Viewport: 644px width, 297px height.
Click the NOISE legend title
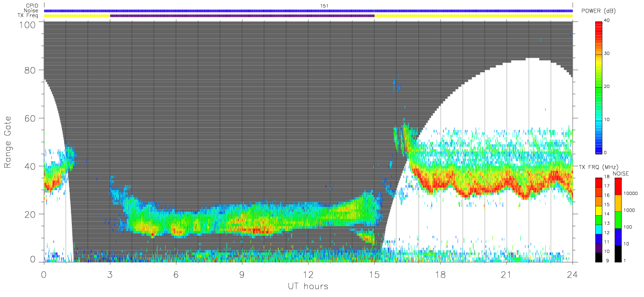[x=621, y=173]
